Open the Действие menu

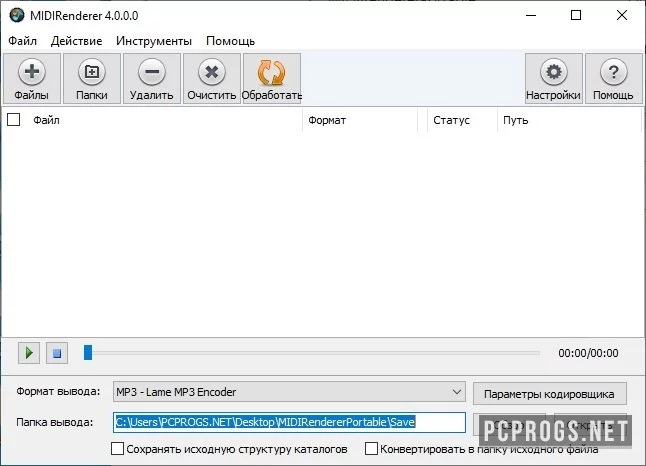pyautogui.click(x=77, y=41)
